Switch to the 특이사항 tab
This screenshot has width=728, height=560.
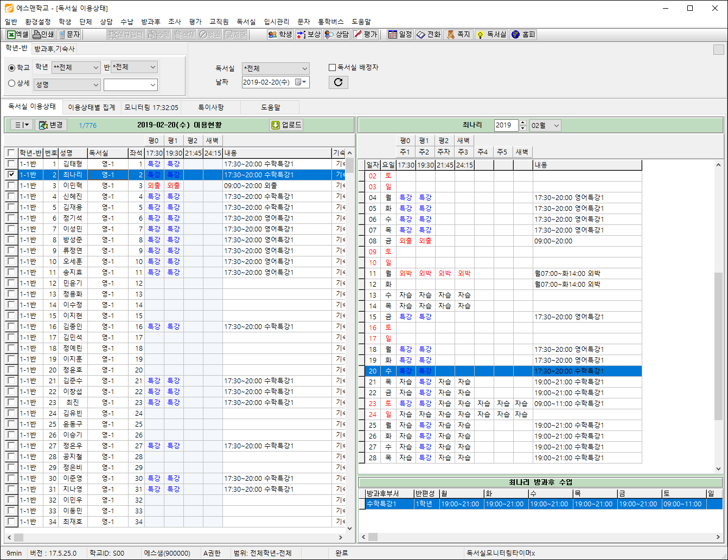[211, 107]
